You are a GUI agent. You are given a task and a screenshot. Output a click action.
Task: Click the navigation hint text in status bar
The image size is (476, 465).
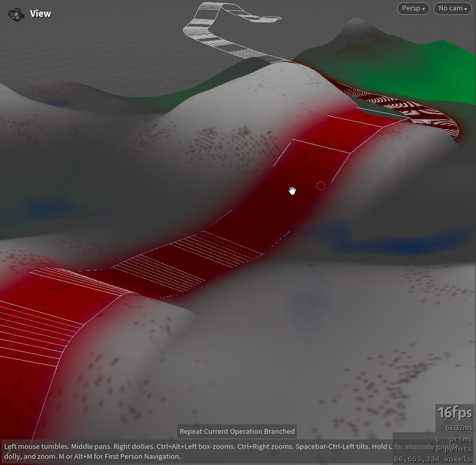[x=231, y=451]
